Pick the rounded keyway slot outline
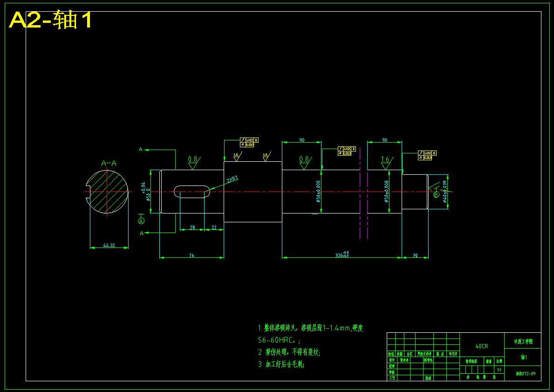The image size is (554, 392). click(x=192, y=192)
